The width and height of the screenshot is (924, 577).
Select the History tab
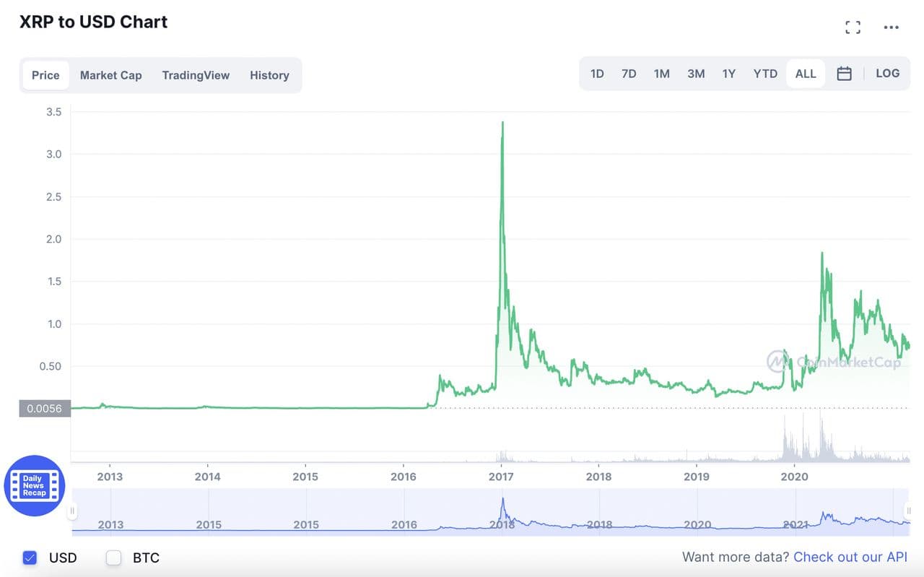point(269,75)
